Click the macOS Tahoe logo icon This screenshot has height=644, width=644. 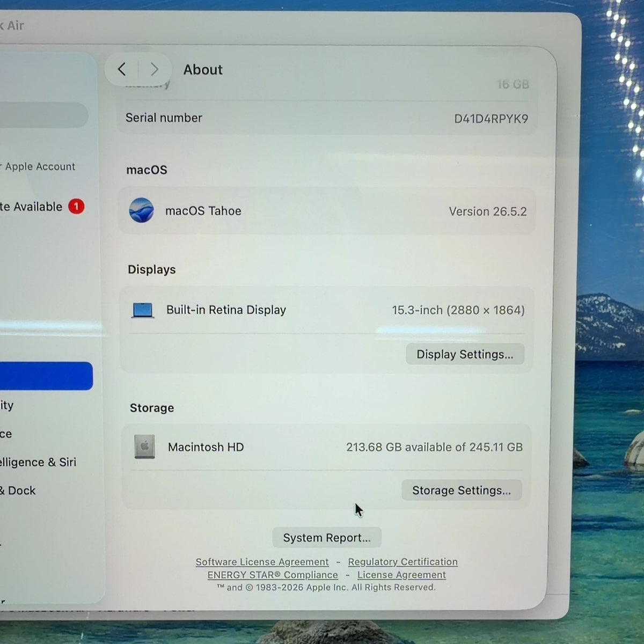(x=142, y=210)
